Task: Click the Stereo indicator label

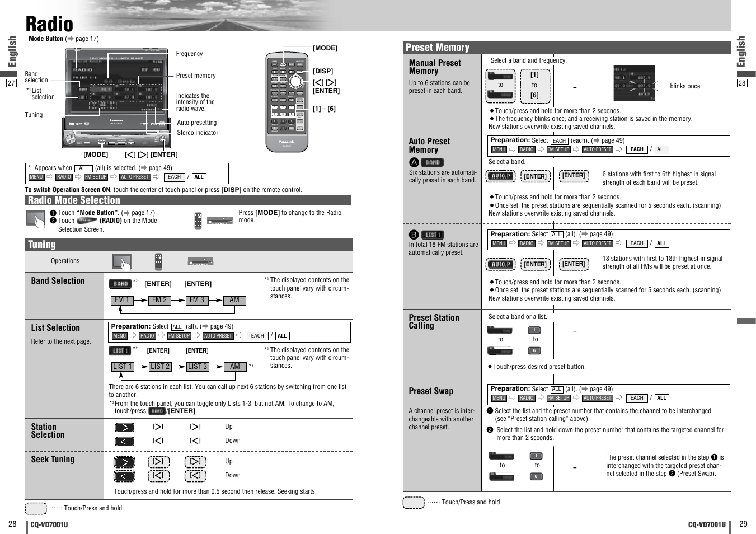Action: coord(198,133)
